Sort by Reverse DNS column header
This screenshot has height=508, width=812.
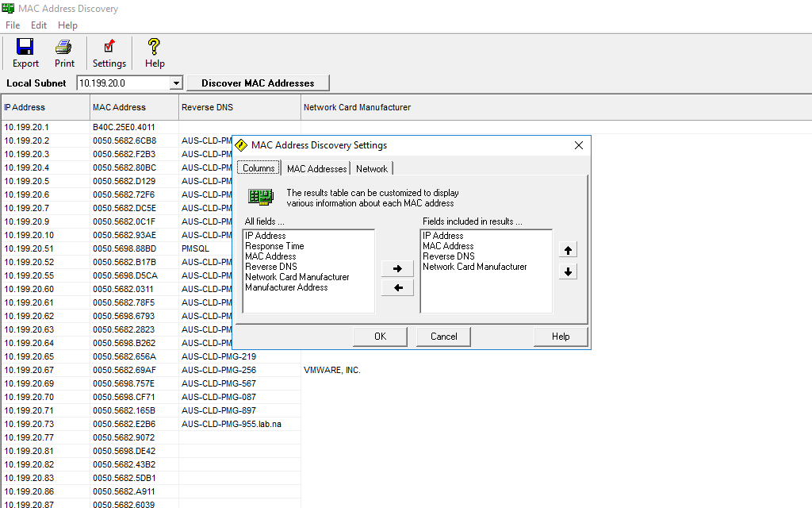coord(239,107)
